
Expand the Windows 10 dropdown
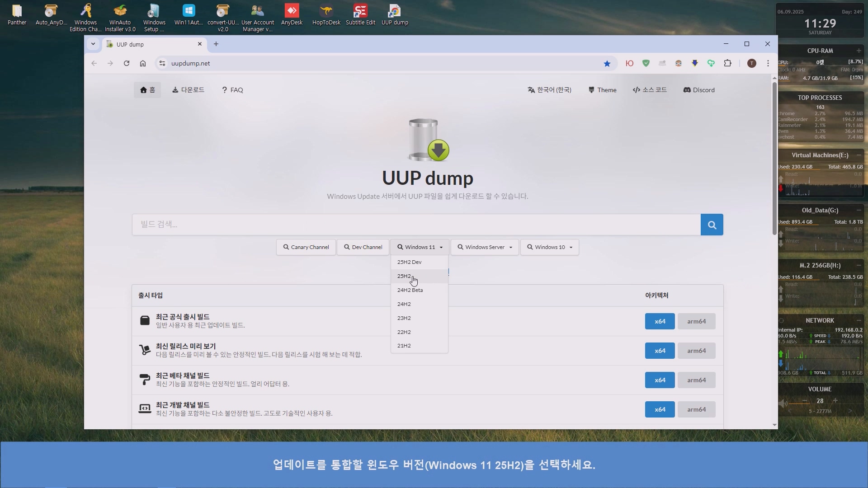tap(550, 247)
